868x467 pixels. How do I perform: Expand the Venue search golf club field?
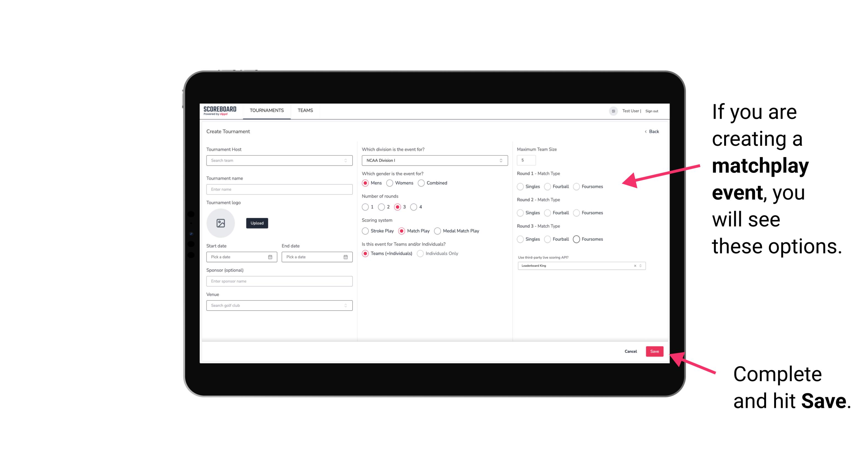[x=345, y=305]
